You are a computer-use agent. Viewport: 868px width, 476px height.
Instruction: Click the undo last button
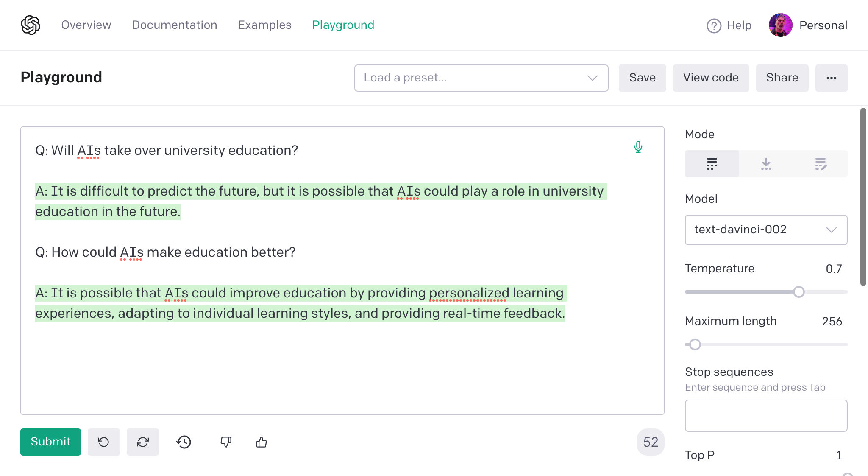(x=104, y=442)
